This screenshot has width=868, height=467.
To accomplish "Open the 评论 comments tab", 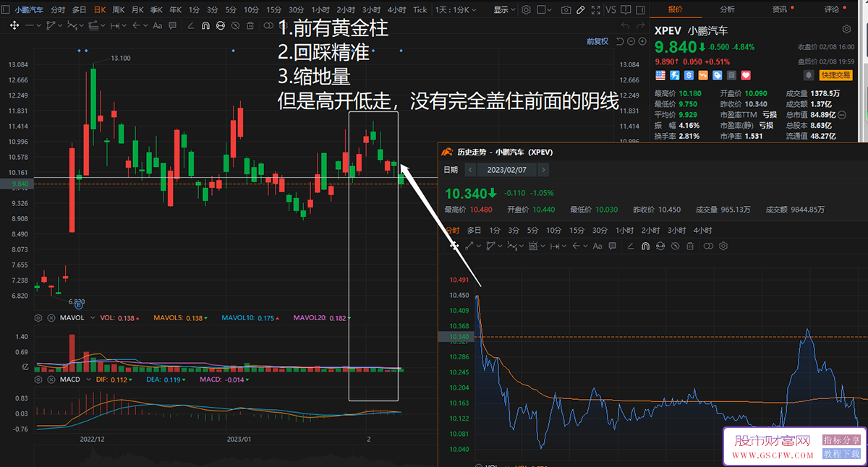I will point(832,9).
